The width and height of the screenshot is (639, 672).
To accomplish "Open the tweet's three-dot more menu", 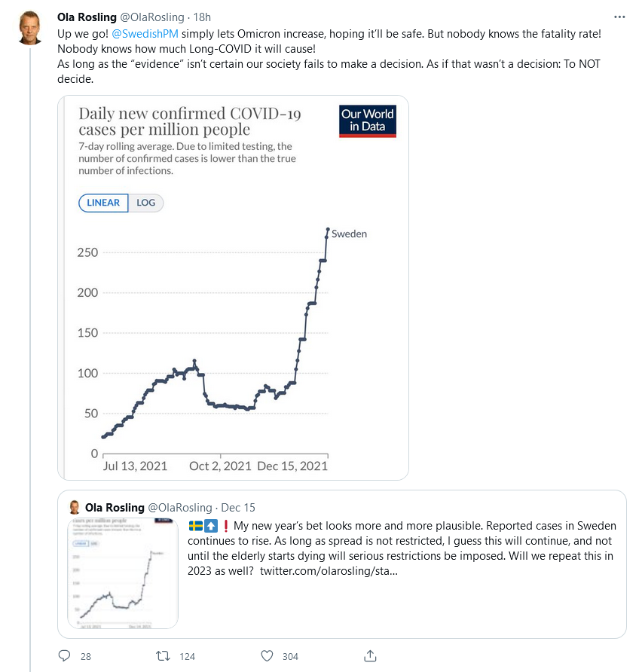I will (x=619, y=17).
